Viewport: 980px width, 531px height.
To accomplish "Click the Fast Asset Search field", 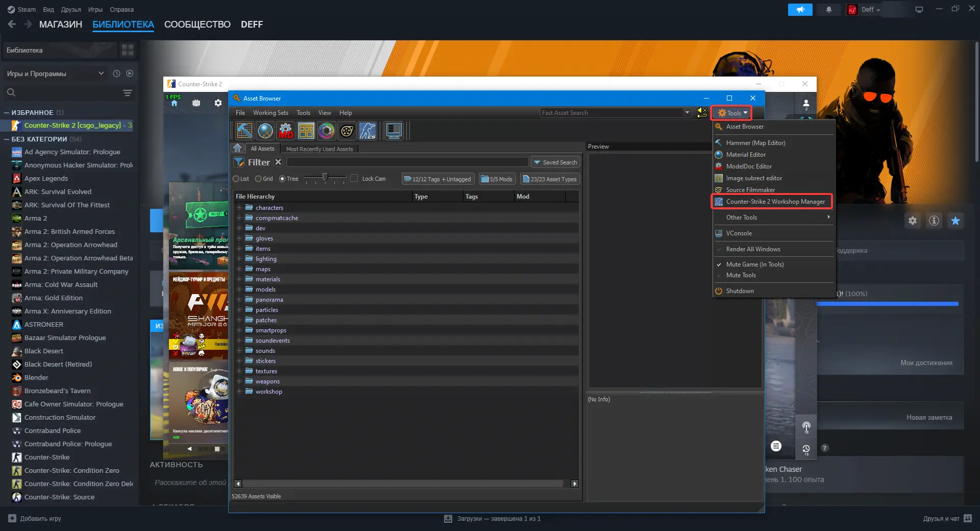I will [x=612, y=113].
